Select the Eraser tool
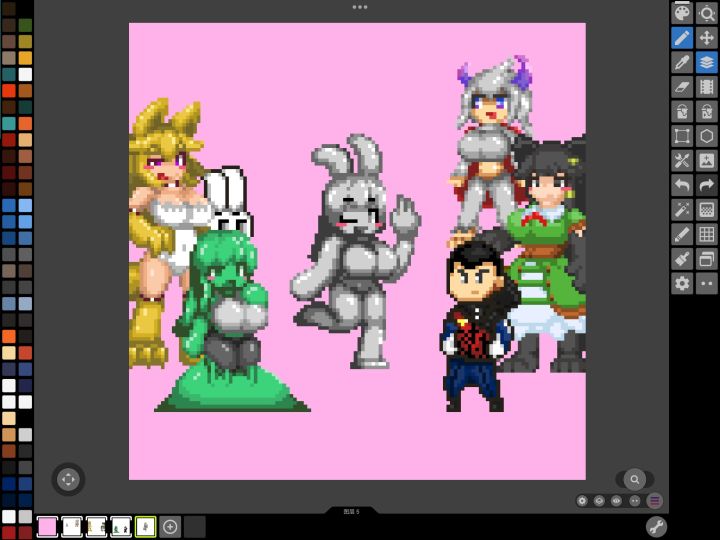 [x=682, y=87]
